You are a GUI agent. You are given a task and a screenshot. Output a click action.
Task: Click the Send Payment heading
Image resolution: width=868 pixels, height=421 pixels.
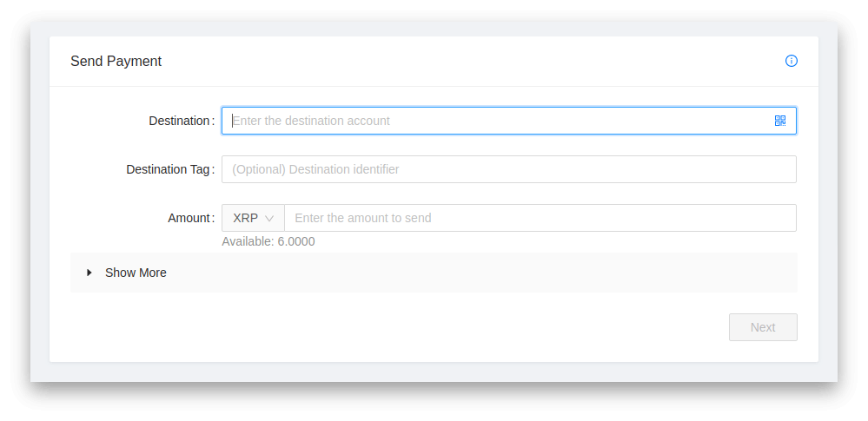116,61
